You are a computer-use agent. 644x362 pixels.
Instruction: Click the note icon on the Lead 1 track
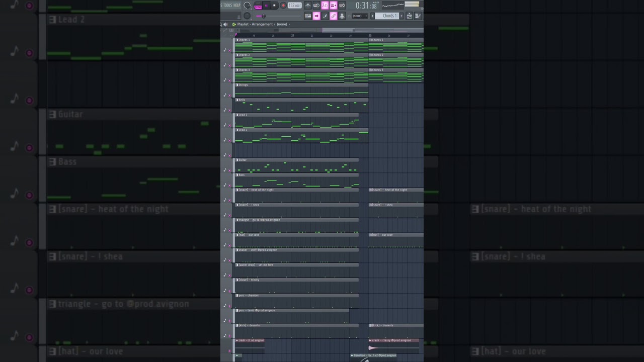click(x=225, y=125)
